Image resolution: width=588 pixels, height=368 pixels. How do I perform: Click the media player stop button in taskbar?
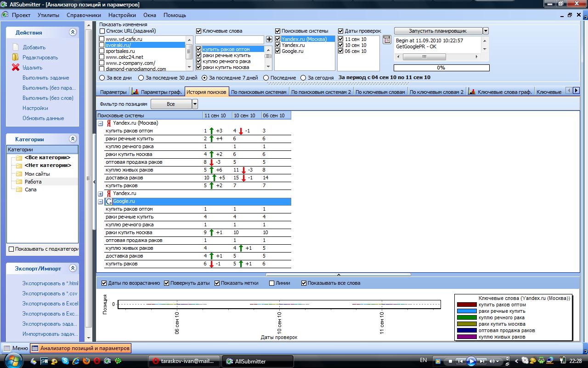pos(451,361)
